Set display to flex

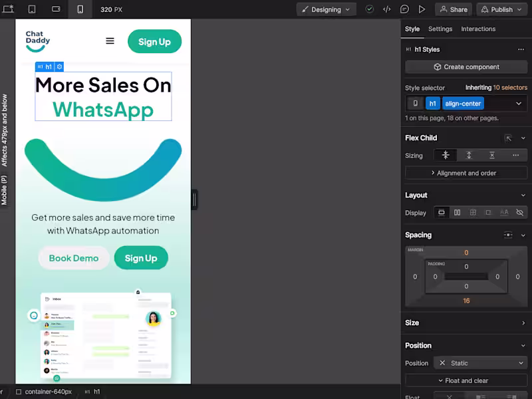(457, 213)
